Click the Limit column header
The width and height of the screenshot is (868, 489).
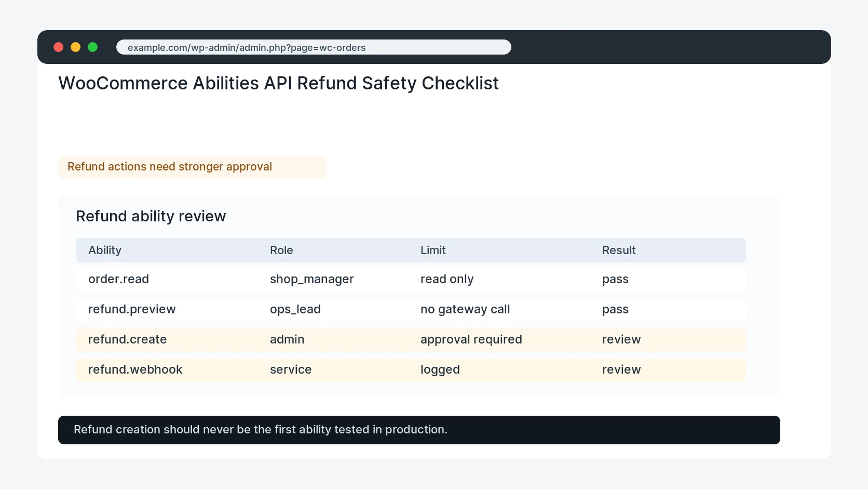433,250
